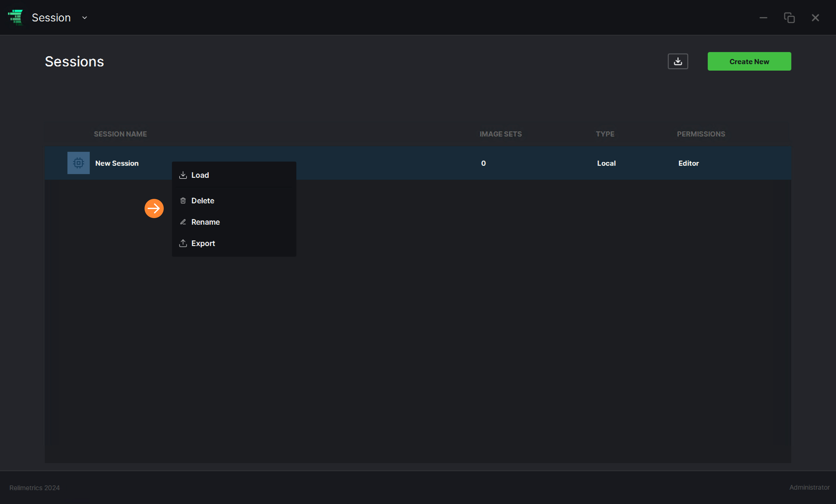Viewport: 836px width, 504px height.
Task: Create a new session
Action: pyautogui.click(x=749, y=61)
